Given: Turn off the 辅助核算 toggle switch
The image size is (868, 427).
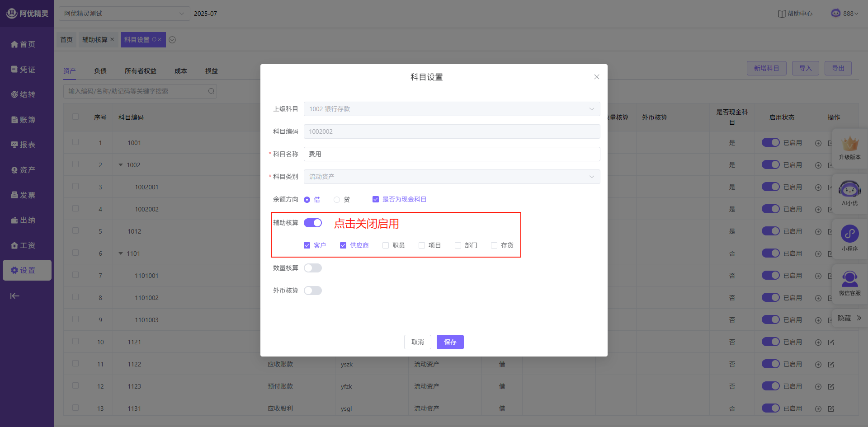Looking at the screenshot, I should (x=313, y=223).
